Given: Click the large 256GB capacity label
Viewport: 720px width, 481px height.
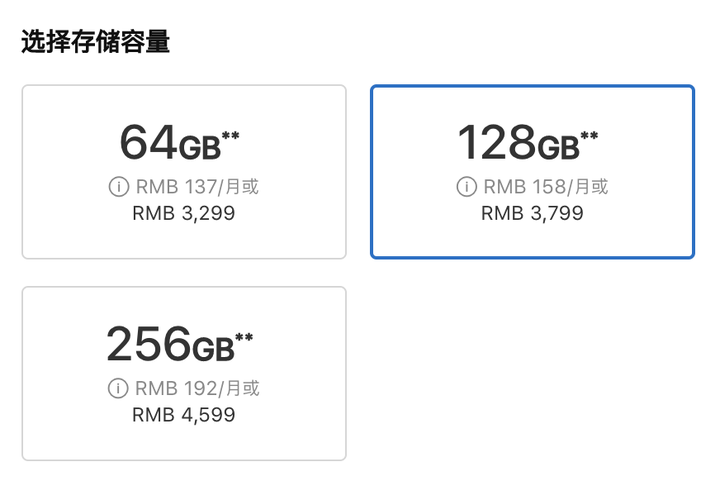Looking at the screenshot, I should pyautogui.click(x=170, y=346).
